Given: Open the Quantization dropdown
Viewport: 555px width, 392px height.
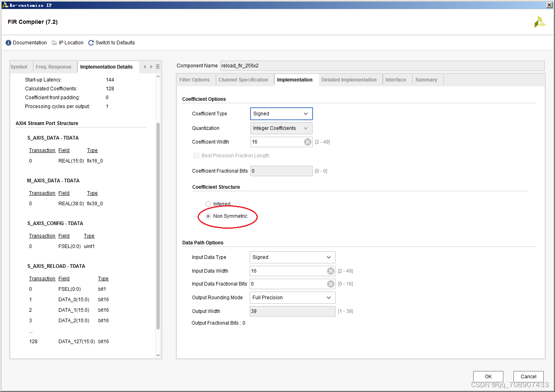Looking at the screenshot, I should point(282,128).
